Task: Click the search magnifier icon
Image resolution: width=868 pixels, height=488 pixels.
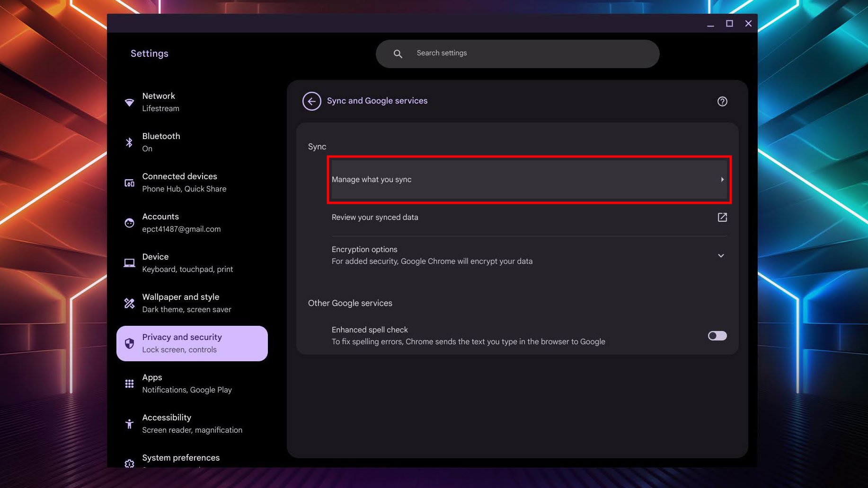Action: pyautogui.click(x=398, y=54)
